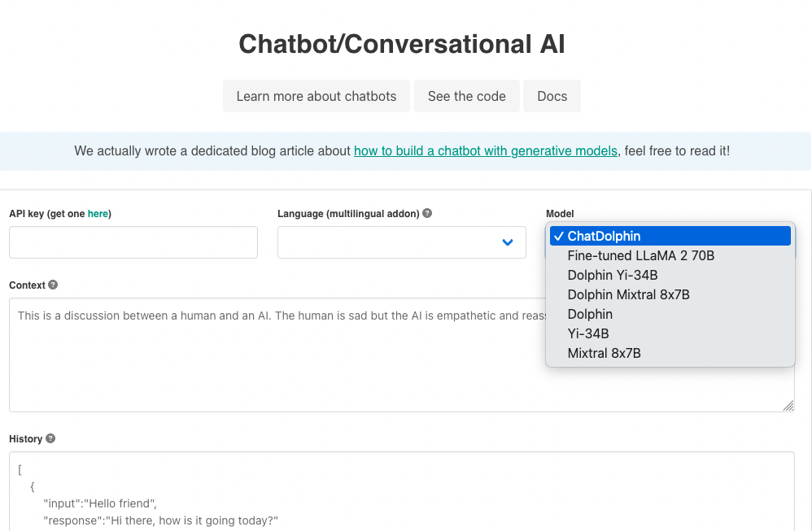The image size is (812, 531).
Task: Click the Docs button
Action: pos(552,96)
